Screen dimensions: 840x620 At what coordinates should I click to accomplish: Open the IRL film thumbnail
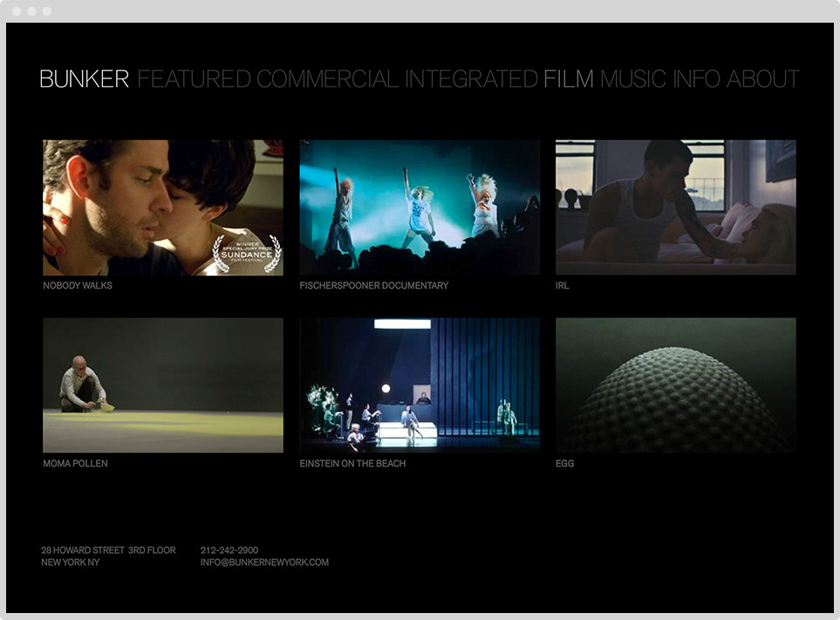675,208
